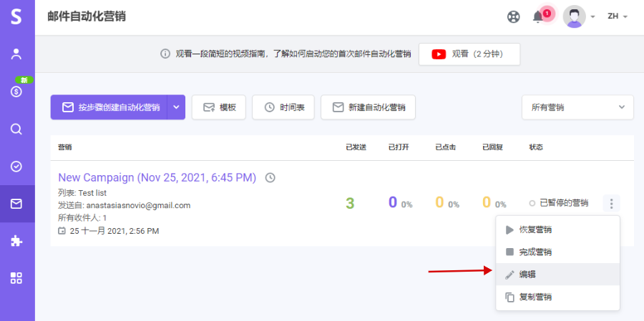The image size is (644, 321).
Task: Open the dollar deals icon marked 新
Action: [x=16, y=92]
